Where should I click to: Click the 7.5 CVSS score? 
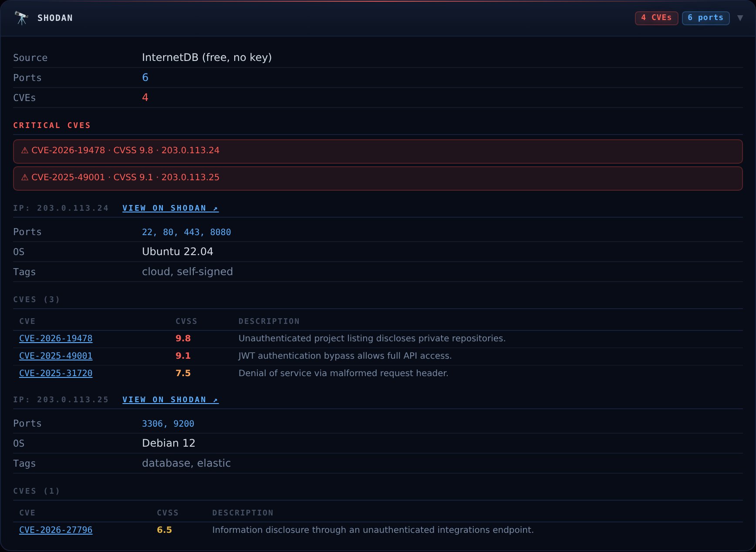click(x=183, y=373)
